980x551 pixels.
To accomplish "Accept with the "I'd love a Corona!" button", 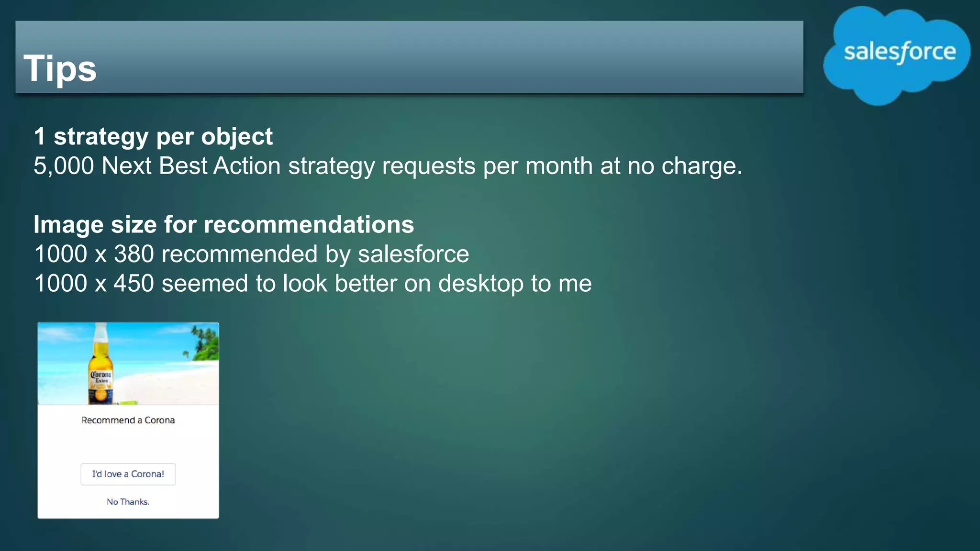I will click(128, 474).
